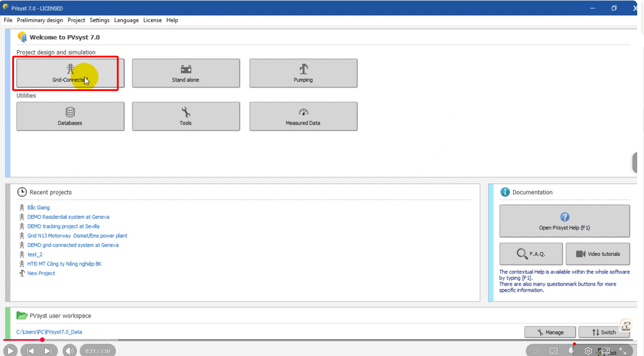This screenshot has height=356, width=644.
Task: Open Video tutorials
Action: click(x=598, y=254)
